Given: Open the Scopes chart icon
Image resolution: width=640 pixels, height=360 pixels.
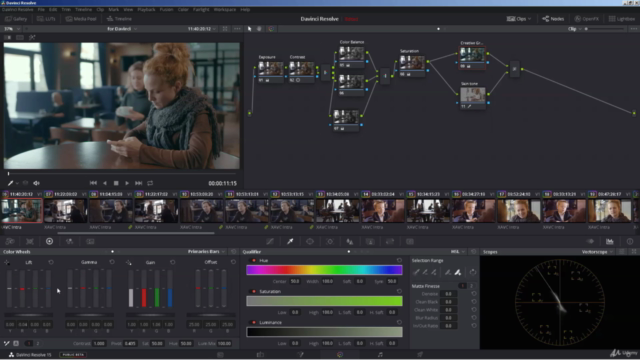Looking at the screenshot, I should click(610, 241).
